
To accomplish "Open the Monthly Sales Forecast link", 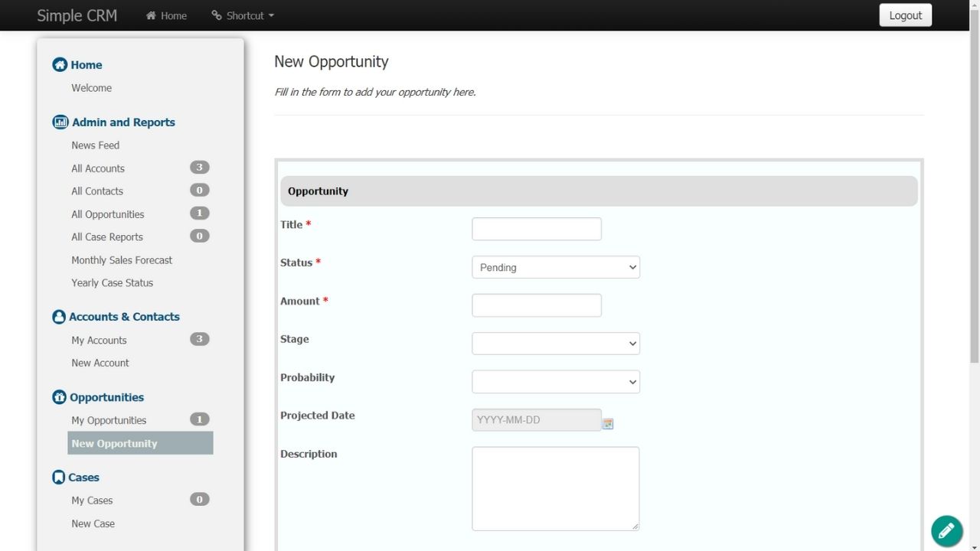I will [x=122, y=260].
